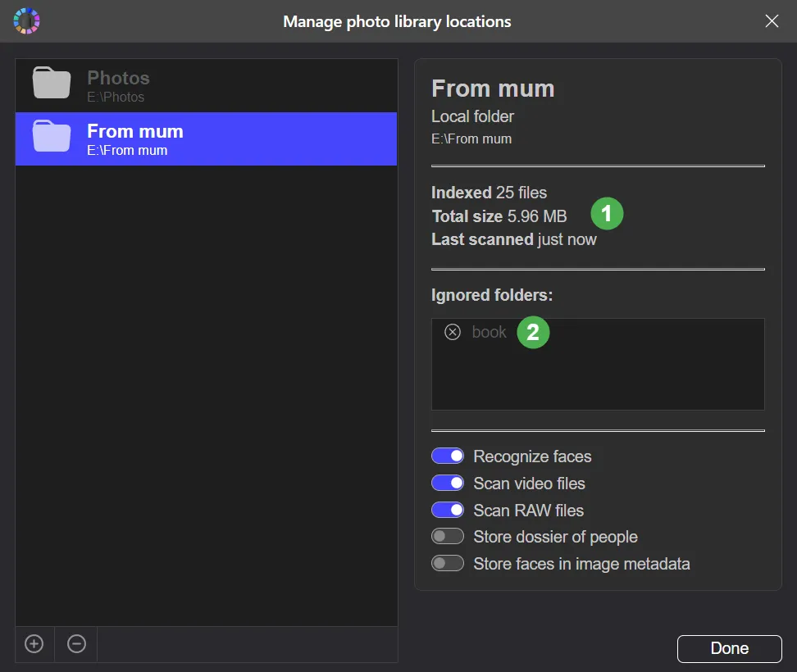Click 'E:\From mum' path in the list

pyautogui.click(x=127, y=150)
